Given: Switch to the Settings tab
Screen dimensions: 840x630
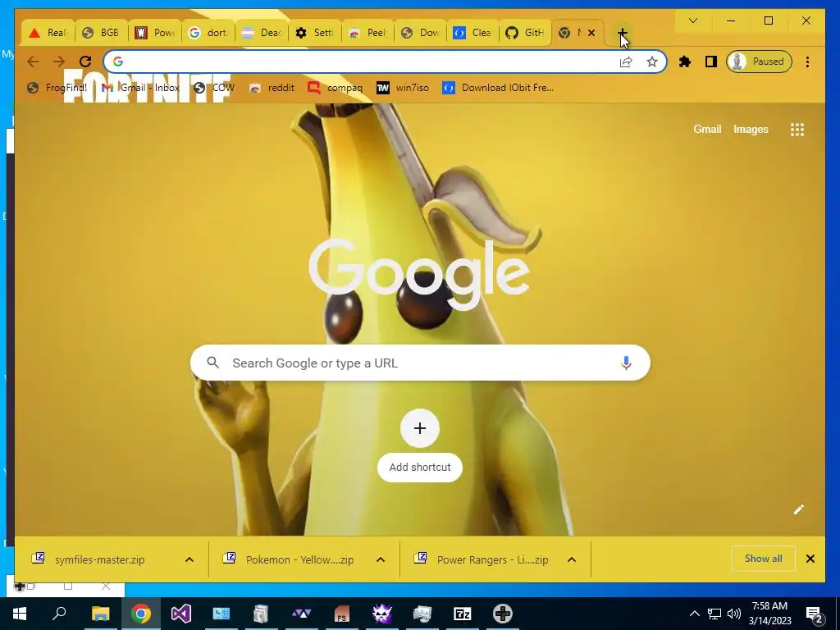Looking at the screenshot, I should coord(315,33).
